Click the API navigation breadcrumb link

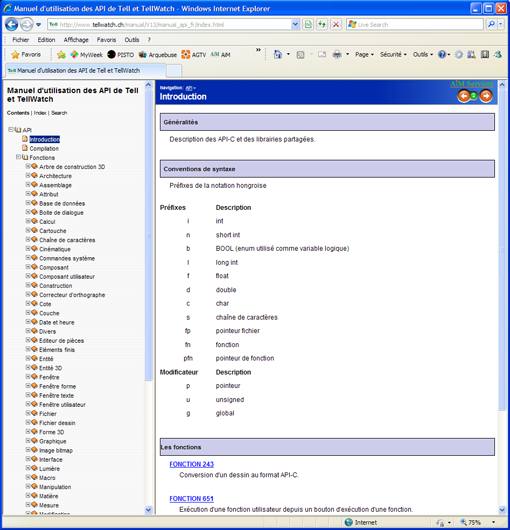pyautogui.click(x=189, y=88)
